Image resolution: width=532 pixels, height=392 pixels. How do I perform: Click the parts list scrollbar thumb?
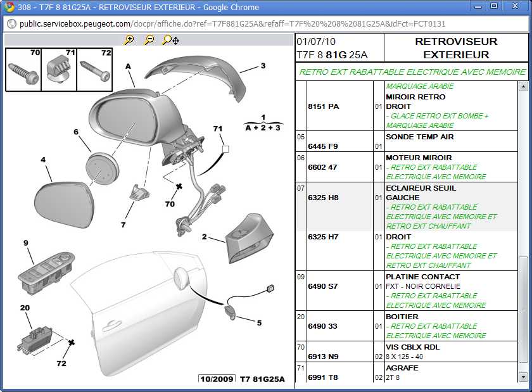[523, 310]
